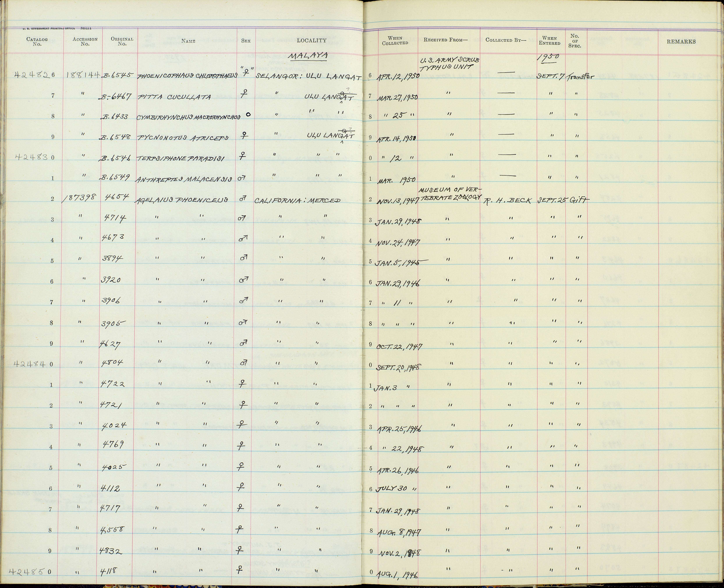Select original number 4024
724x588 pixels.
click(114, 425)
